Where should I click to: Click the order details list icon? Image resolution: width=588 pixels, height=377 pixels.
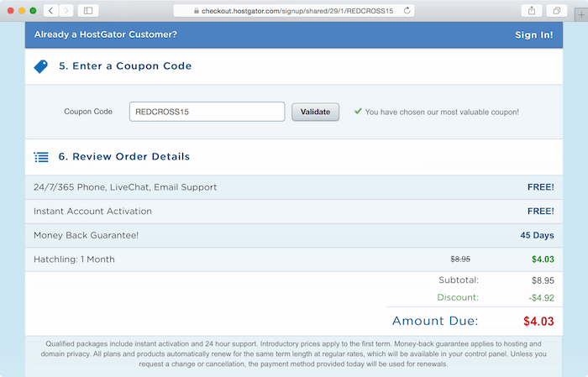click(41, 157)
